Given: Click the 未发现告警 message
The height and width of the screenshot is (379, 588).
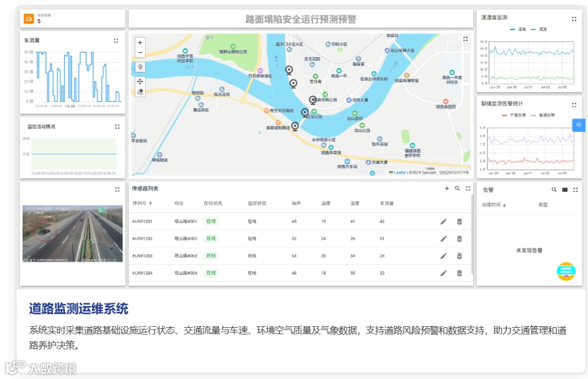Looking at the screenshot, I should point(529,250).
